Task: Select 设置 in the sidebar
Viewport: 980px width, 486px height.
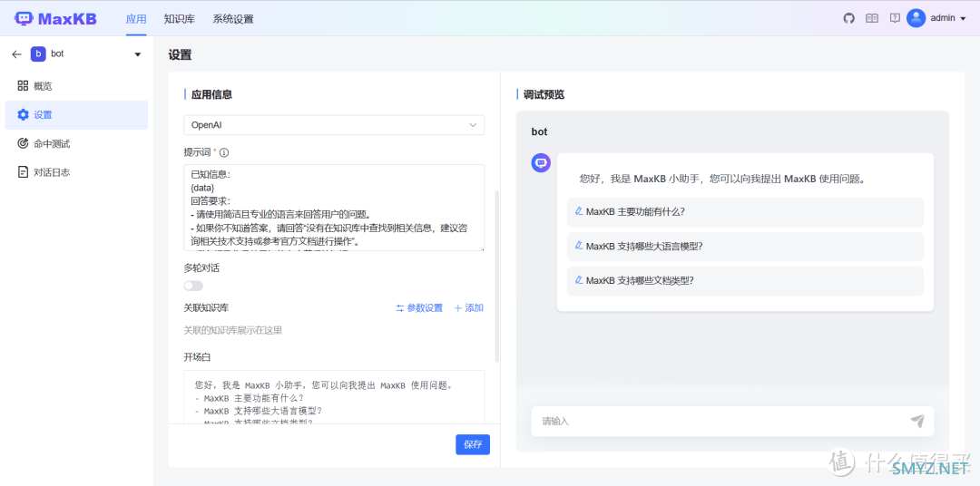Action: pos(76,115)
